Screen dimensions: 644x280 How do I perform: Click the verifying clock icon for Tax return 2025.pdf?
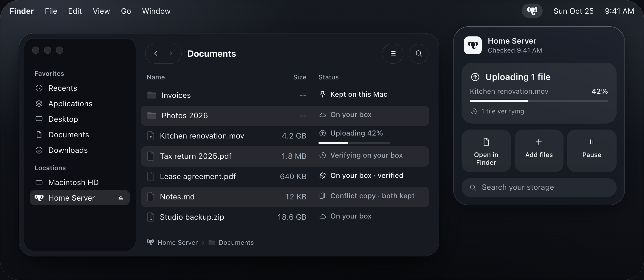pos(322,155)
